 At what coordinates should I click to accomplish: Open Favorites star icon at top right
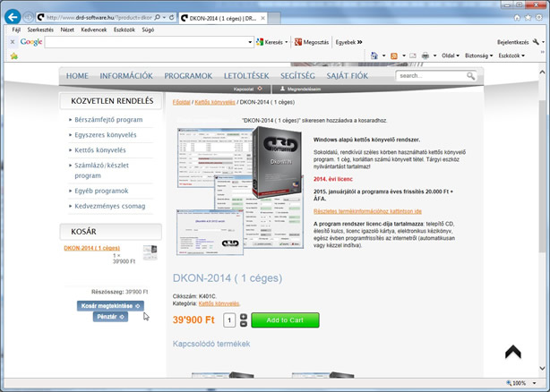click(528, 17)
